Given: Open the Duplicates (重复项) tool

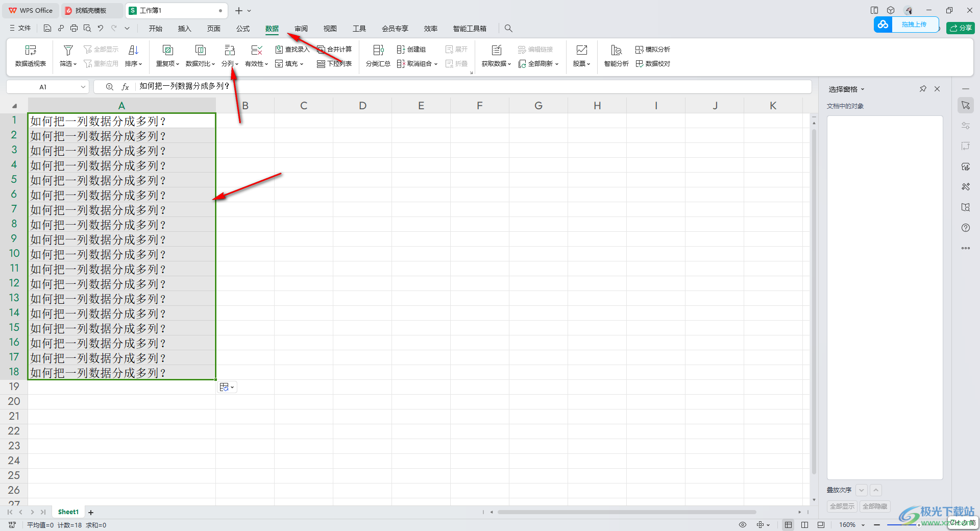Looking at the screenshot, I should tap(167, 56).
